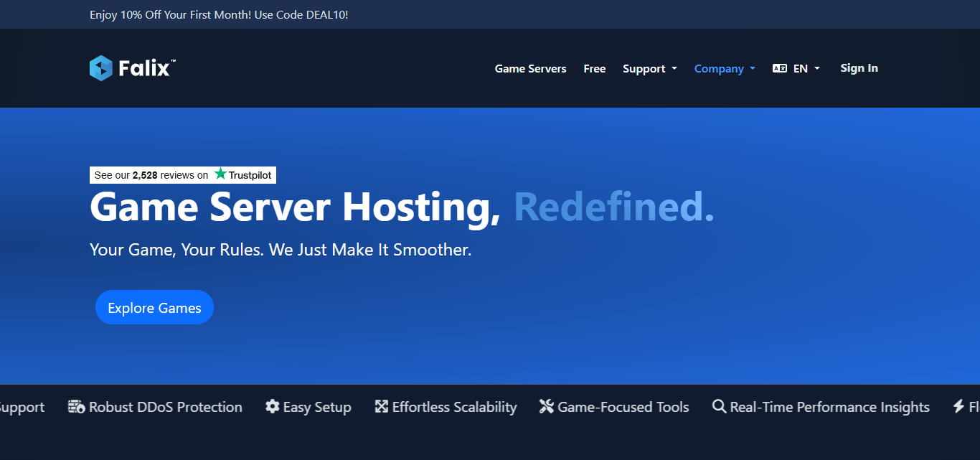The width and height of the screenshot is (980, 460).
Task: Expand the Company dropdown menu
Action: click(725, 69)
